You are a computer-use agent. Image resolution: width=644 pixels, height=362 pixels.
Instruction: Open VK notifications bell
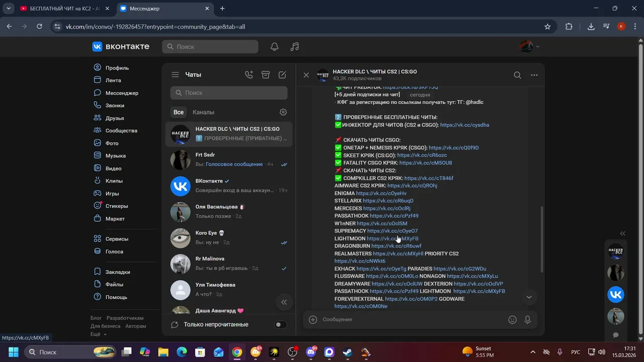[x=274, y=47]
